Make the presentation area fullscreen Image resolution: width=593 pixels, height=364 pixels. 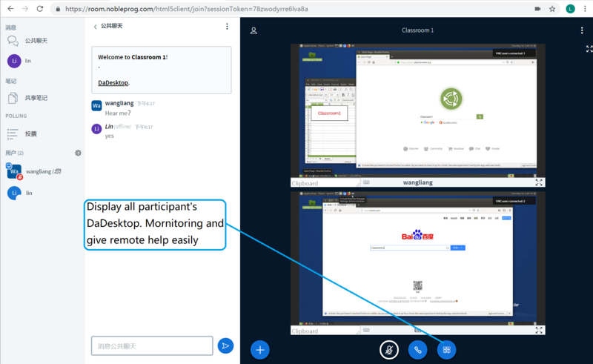click(x=589, y=50)
